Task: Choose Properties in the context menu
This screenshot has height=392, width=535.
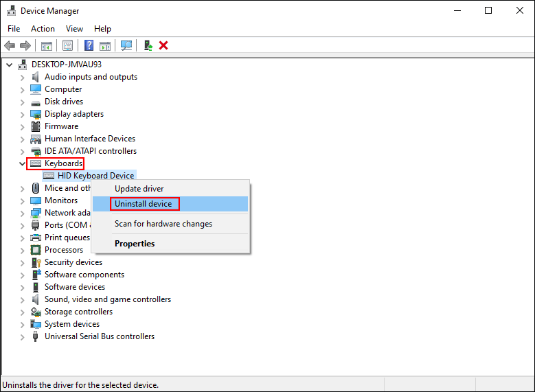Action: tap(170, 244)
